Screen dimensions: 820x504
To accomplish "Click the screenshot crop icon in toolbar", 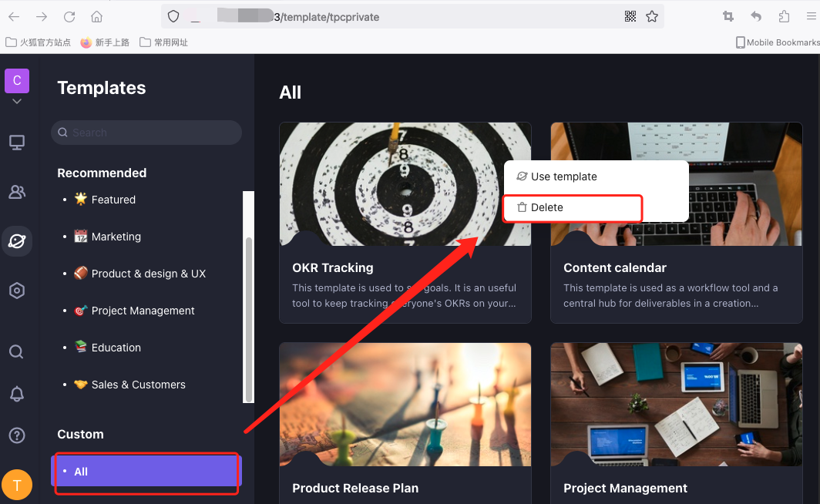I will click(x=728, y=16).
